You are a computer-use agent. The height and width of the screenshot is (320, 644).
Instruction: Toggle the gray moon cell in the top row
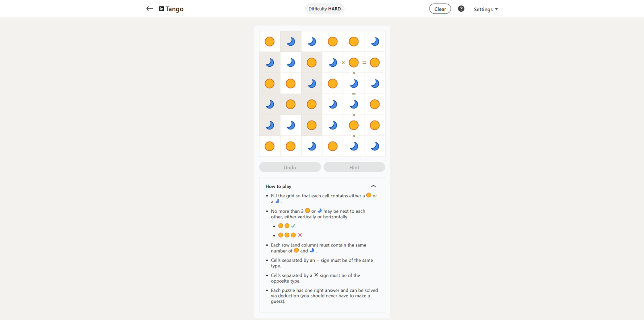tap(291, 41)
